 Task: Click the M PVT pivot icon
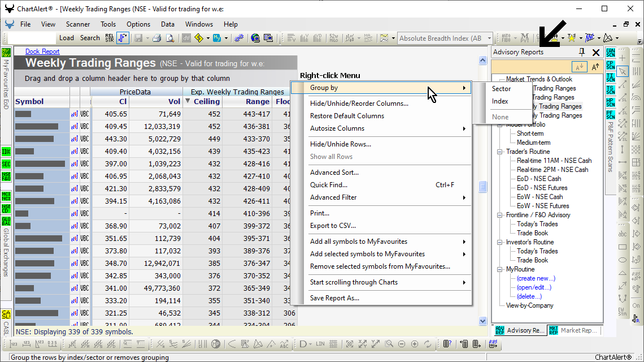pyautogui.click(x=524, y=38)
